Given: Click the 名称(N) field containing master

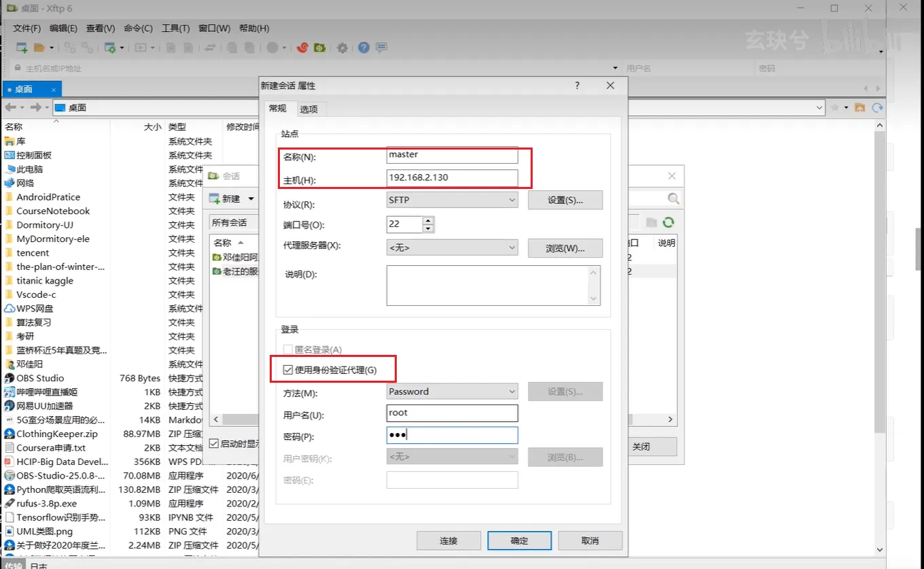Looking at the screenshot, I should point(452,155).
